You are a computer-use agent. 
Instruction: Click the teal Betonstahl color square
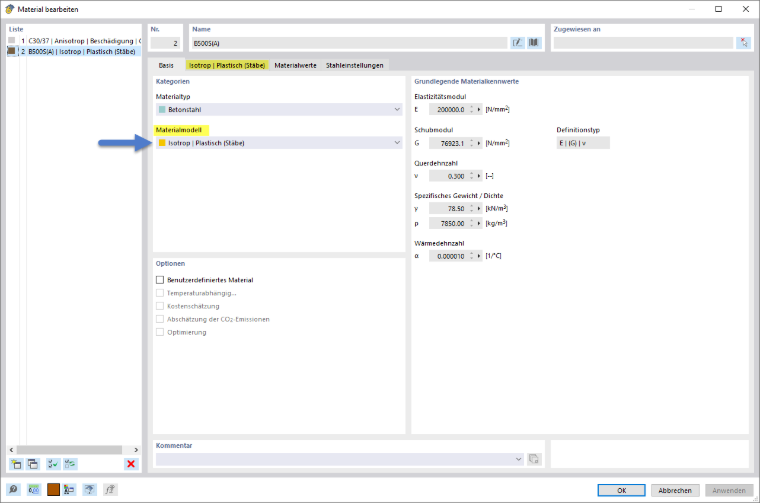[162, 110]
